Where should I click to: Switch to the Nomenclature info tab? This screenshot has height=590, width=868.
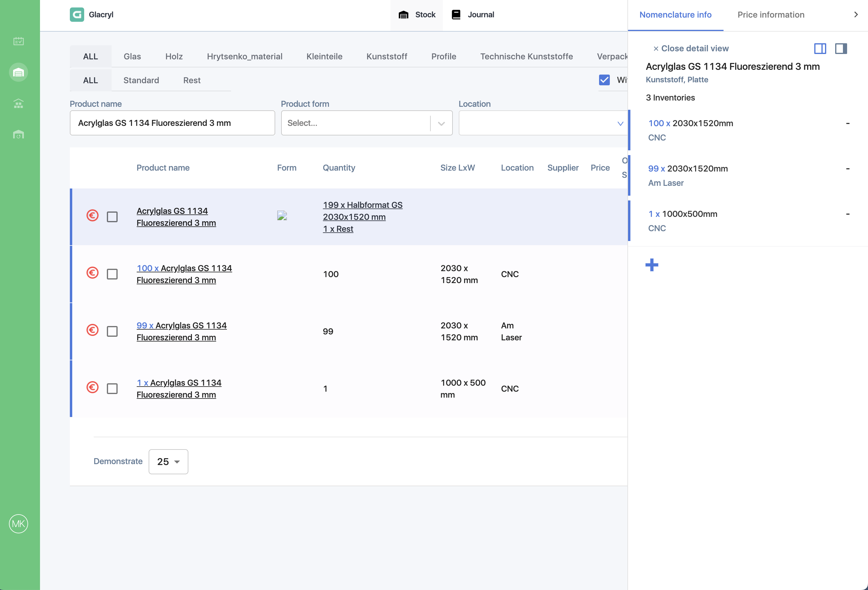[x=675, y=15]
